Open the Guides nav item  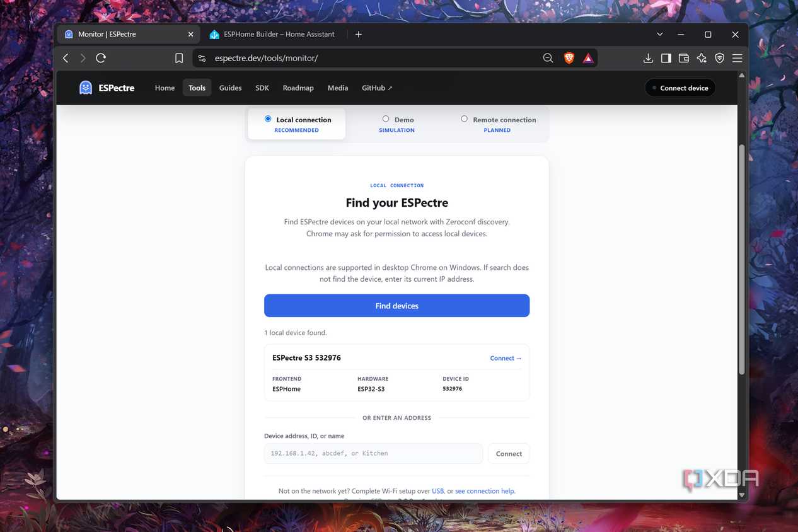pyautogui.click(x=230, y=88)
